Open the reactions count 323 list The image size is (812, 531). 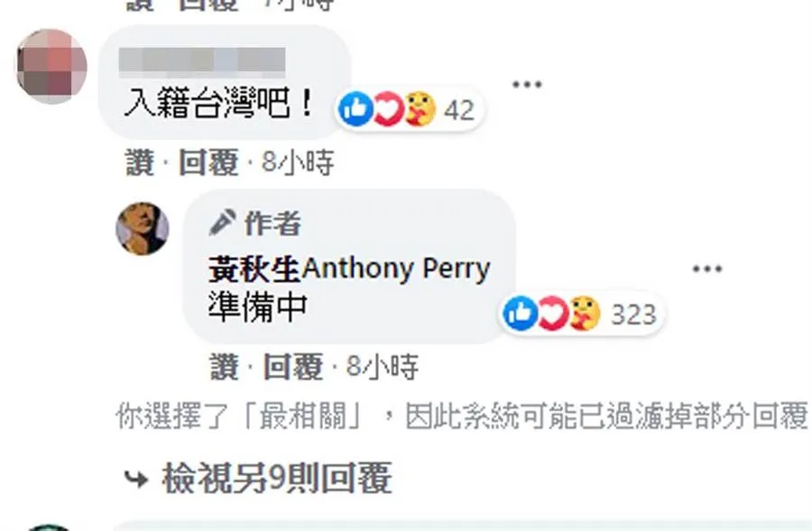tap(634, 314)
